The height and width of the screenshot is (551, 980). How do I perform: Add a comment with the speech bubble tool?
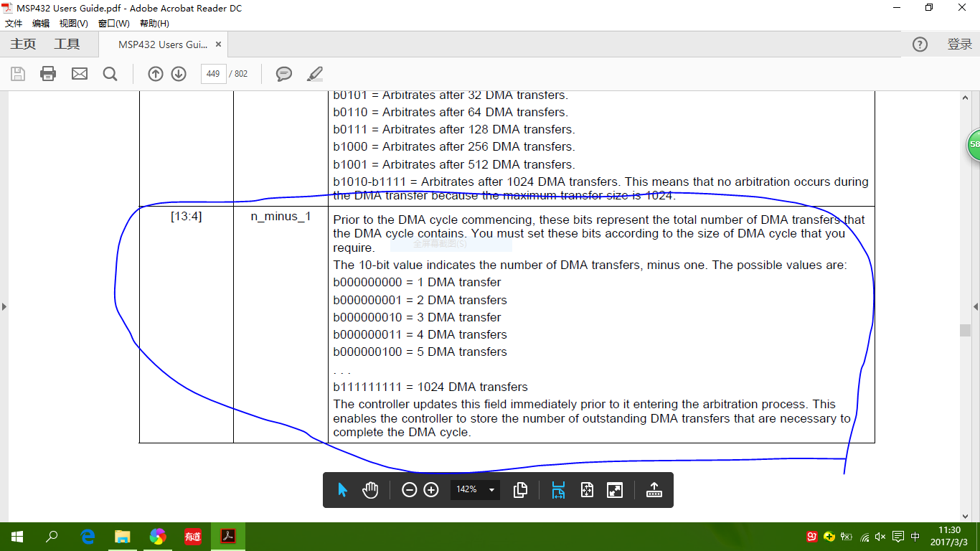(x=284, y=74)
